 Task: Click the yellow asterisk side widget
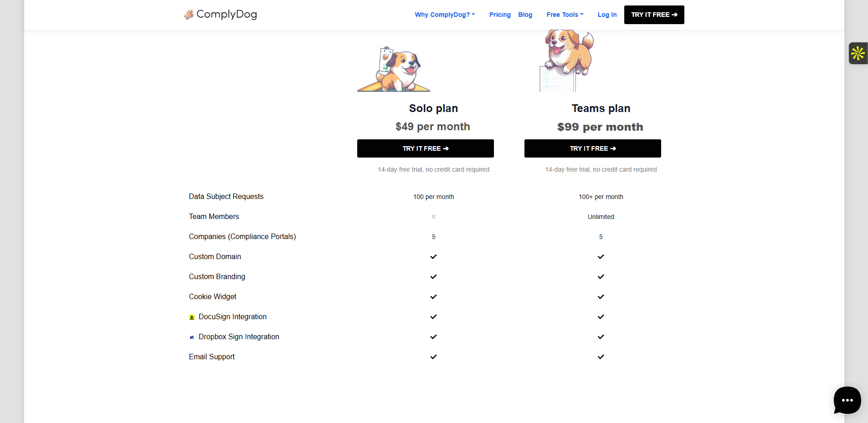coord(858,53)
